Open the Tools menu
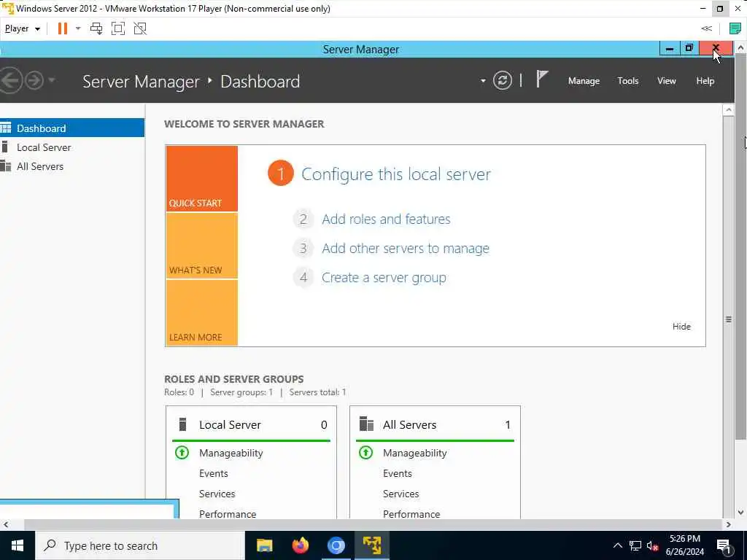Viewport: 747px width, 560px height. pyautogui.click(x=628, y=81)
